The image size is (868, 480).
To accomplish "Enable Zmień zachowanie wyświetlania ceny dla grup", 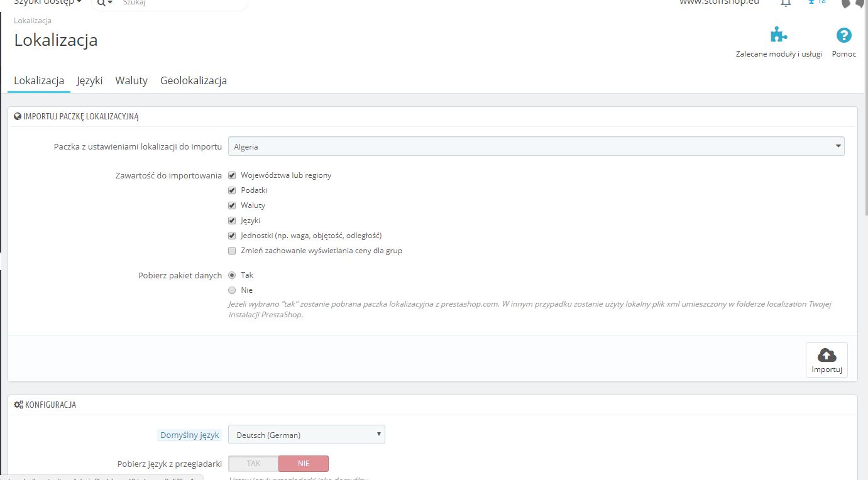I will 232,251.
